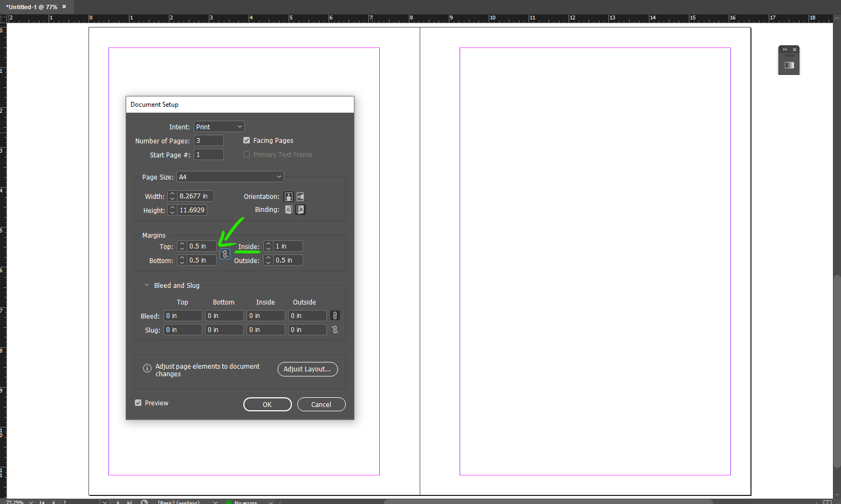Toggle the Bleed values link icon
The image size is (841, 504).
[335, 316]
